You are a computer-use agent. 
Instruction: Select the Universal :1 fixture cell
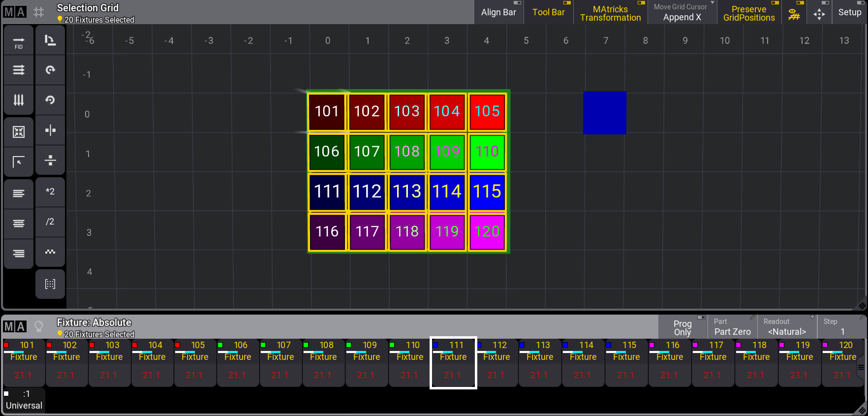pos(24,400)
